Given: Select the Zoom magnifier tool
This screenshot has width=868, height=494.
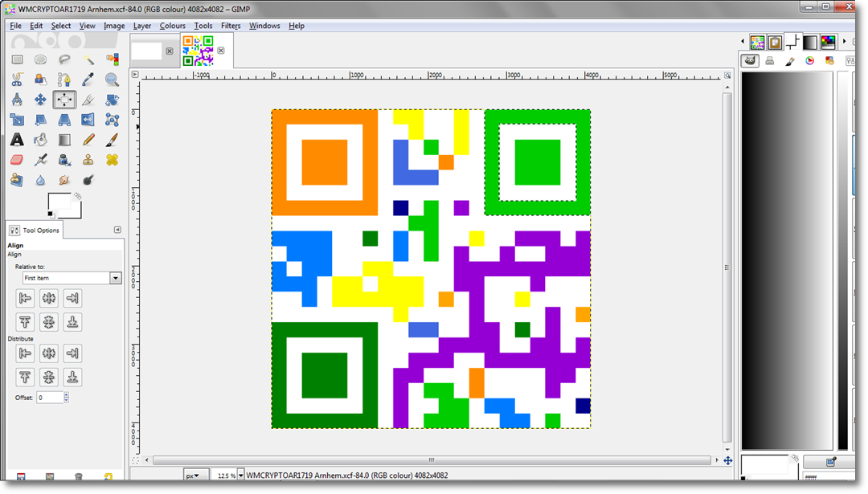Looking at the screenshot, I should pos(112,80).
